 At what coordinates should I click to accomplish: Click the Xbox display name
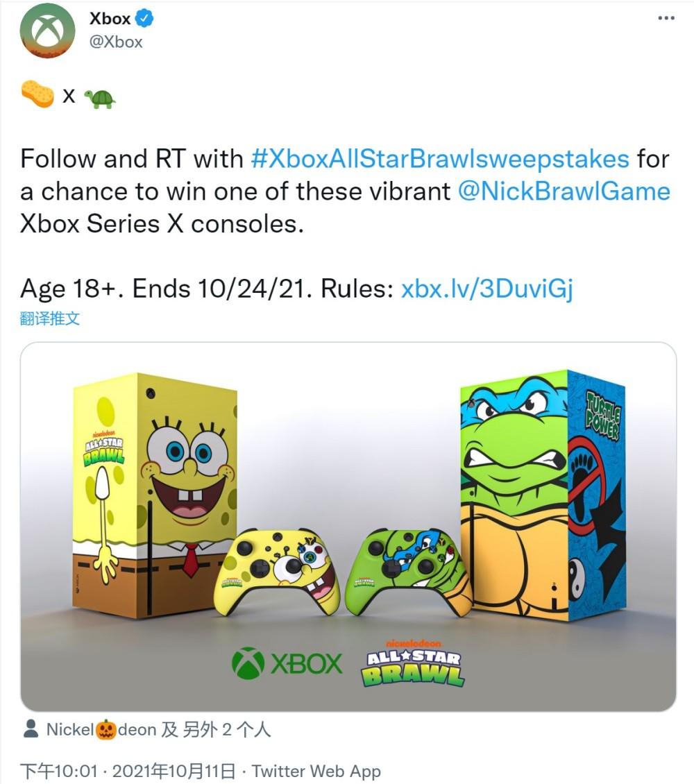point(110,19)
